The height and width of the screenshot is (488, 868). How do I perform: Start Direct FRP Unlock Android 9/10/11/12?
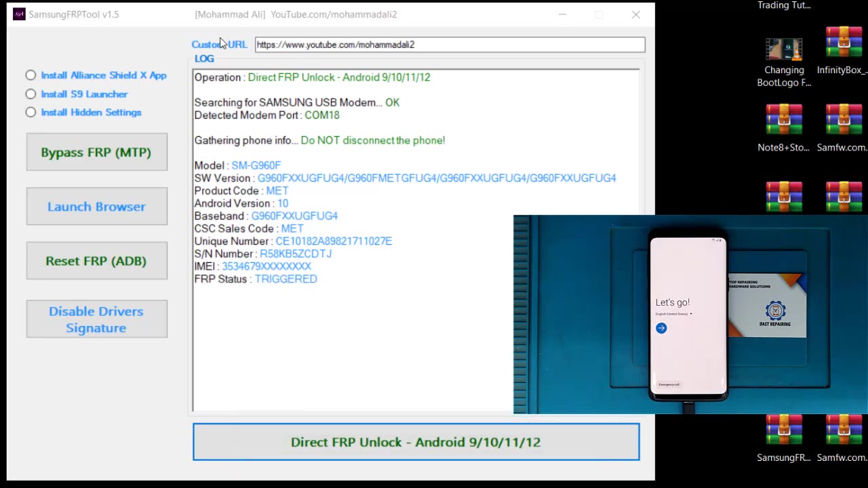click(x=416, y=442)
